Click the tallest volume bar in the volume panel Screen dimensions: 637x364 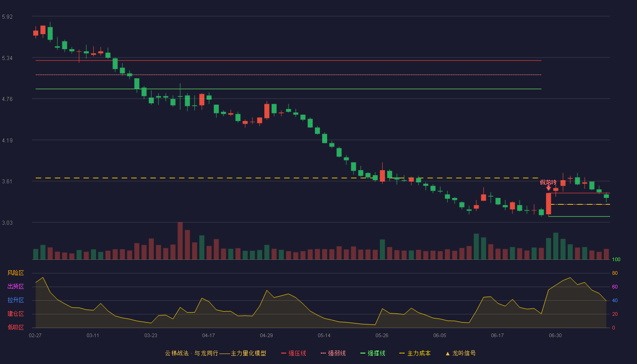(x=180, y=241)
